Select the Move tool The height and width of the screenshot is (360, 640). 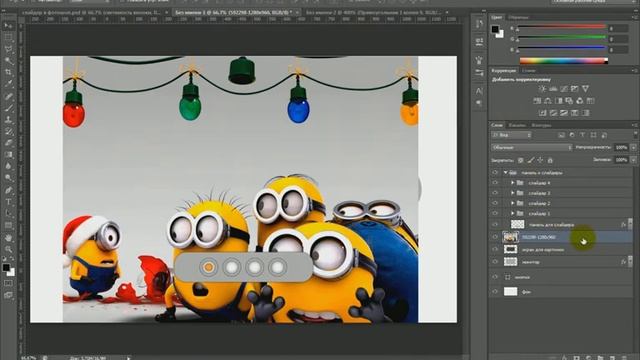coord(8,25)
